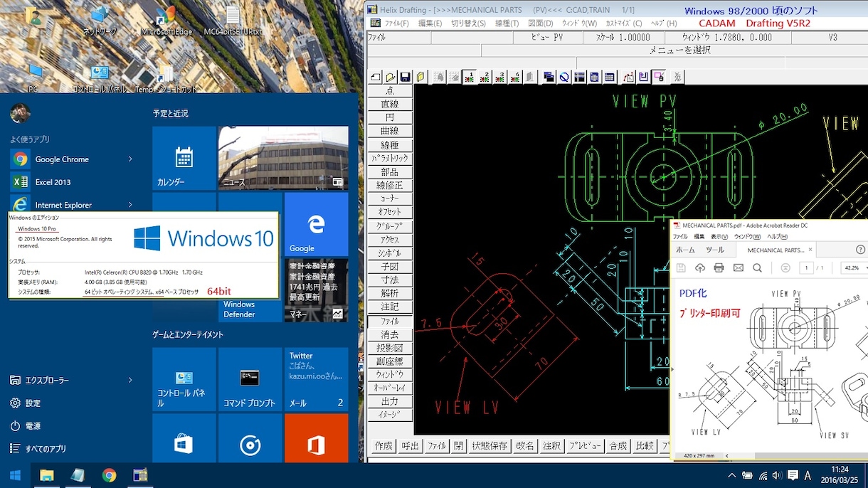Click the Windows Start button

point(15,475)
